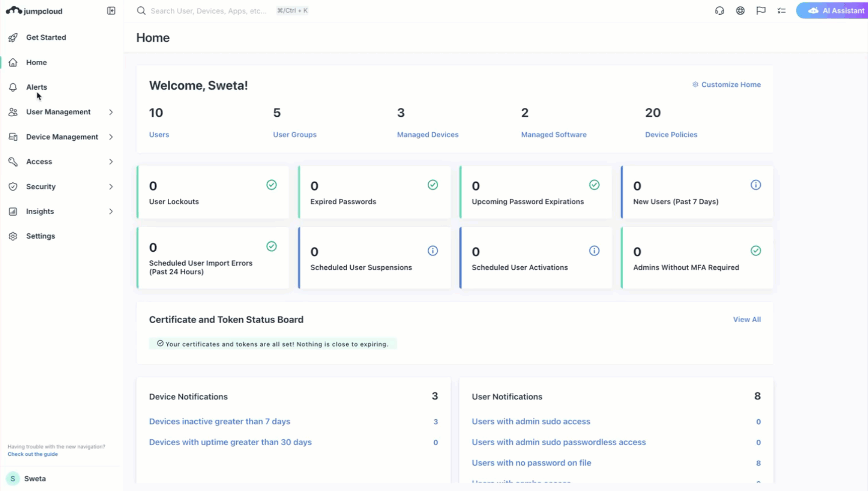868x491 pixels.
Task: Click the JumpCloud logo
Action: click(34, 10)
